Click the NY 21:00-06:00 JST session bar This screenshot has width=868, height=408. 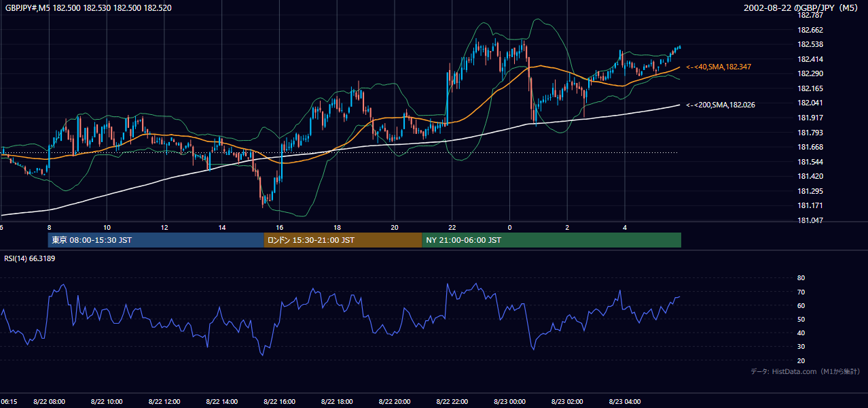point(551,240)
